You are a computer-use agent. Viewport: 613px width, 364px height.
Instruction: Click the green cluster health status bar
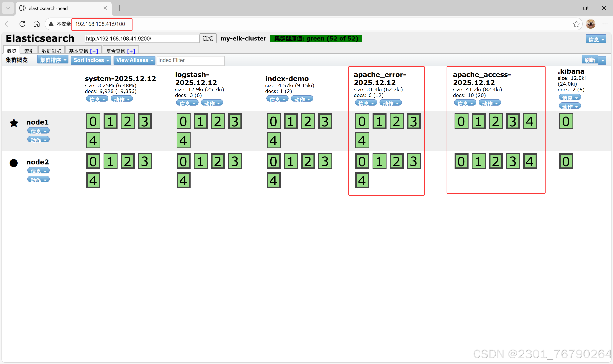[316, 39]
